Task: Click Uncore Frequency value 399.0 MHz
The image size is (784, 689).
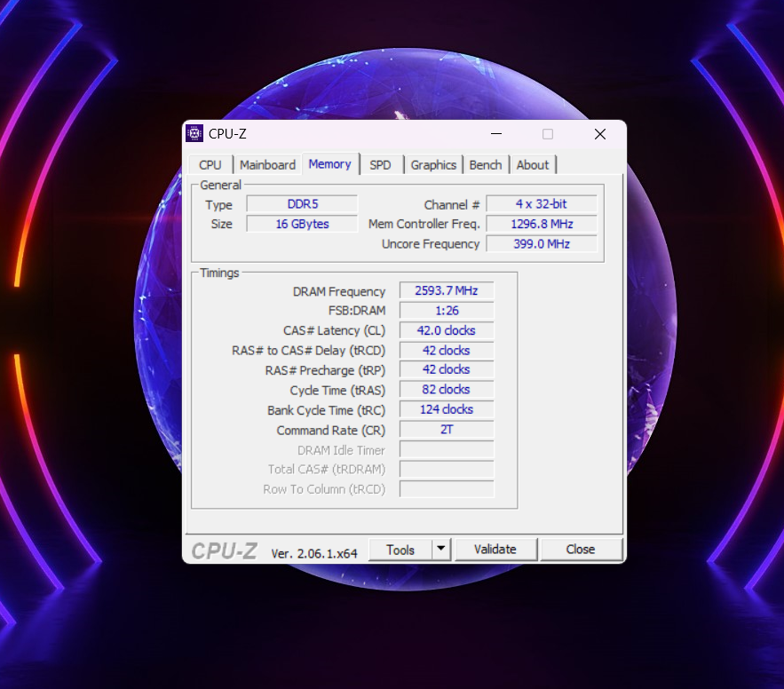Action: click(x=542, y=244)
